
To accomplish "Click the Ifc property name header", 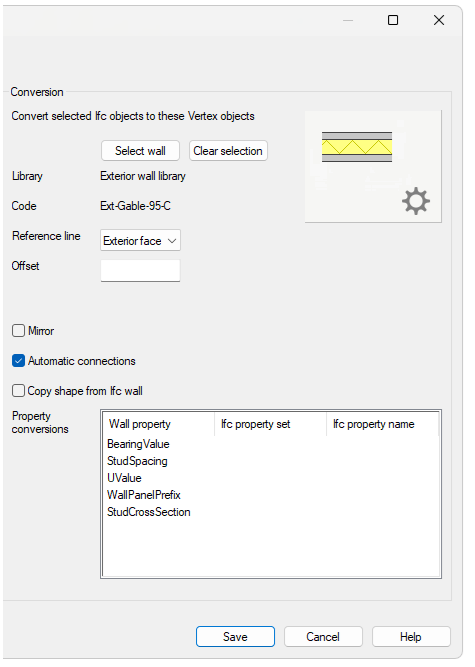I will pyautogui.click(x=382, y=424).
